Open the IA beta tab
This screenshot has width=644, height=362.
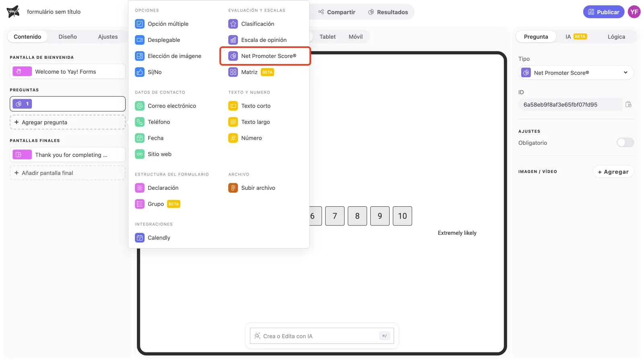(576, 37)
